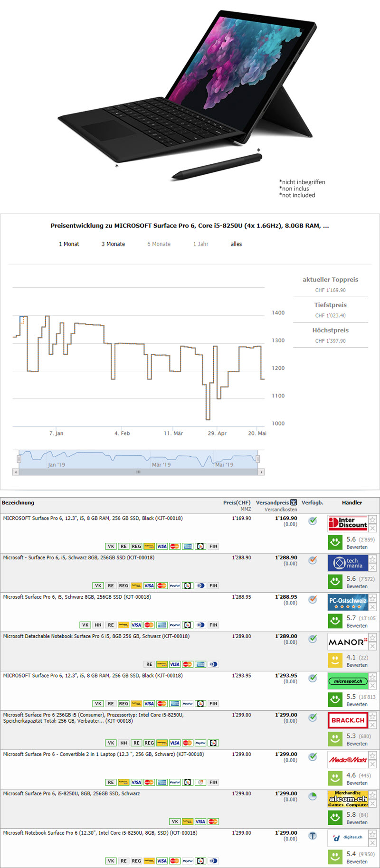Click the yellow smiley rating for Manor

tap(335, 660)
